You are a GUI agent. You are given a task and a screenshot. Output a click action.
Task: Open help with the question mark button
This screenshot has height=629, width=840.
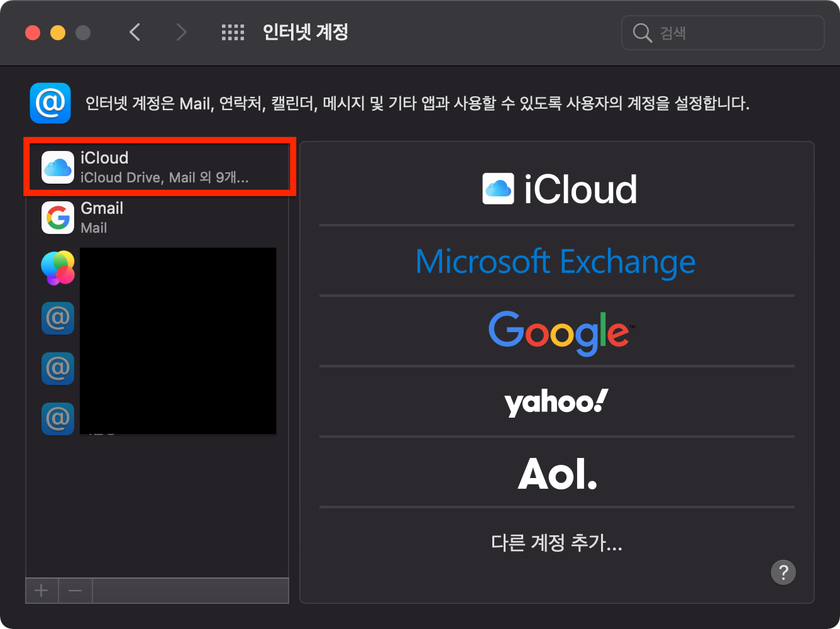pyautogui.click(x=783, y=572)
